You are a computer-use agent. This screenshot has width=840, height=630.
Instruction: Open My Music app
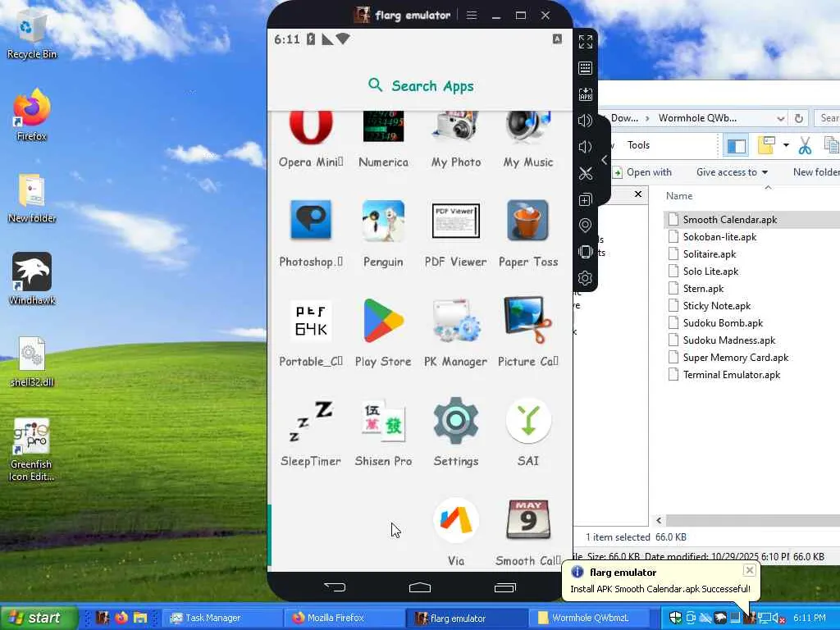point(528,129)
